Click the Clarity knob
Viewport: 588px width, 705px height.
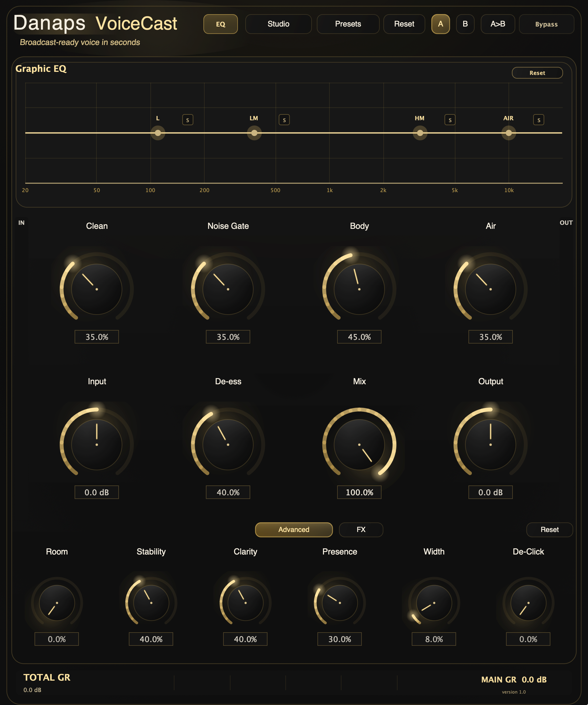(246, 603)
